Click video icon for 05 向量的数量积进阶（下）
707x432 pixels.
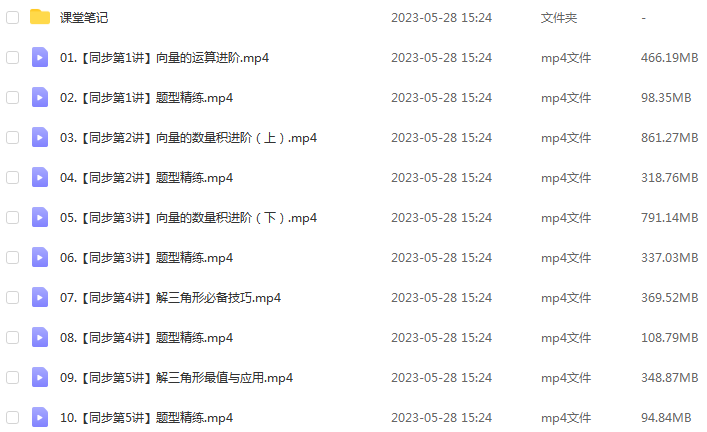coord(40,217)
